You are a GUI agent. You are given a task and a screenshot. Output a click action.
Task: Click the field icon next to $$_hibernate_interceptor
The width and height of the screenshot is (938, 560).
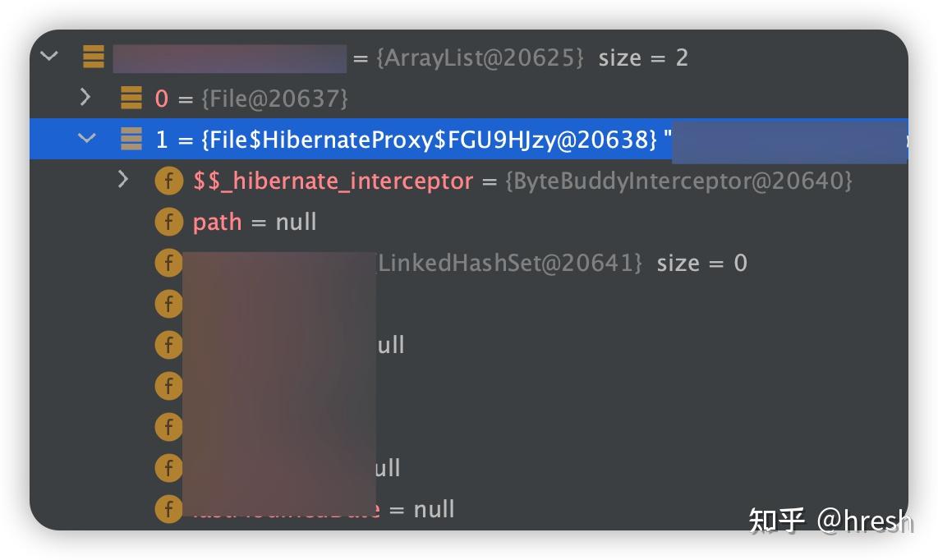[x=168, y=181]
